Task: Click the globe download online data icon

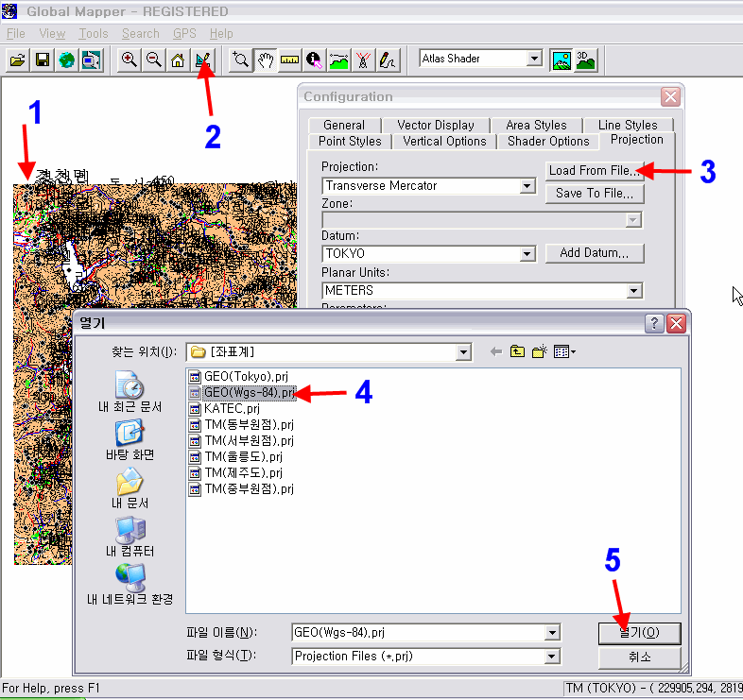Action: click(67, 60)
